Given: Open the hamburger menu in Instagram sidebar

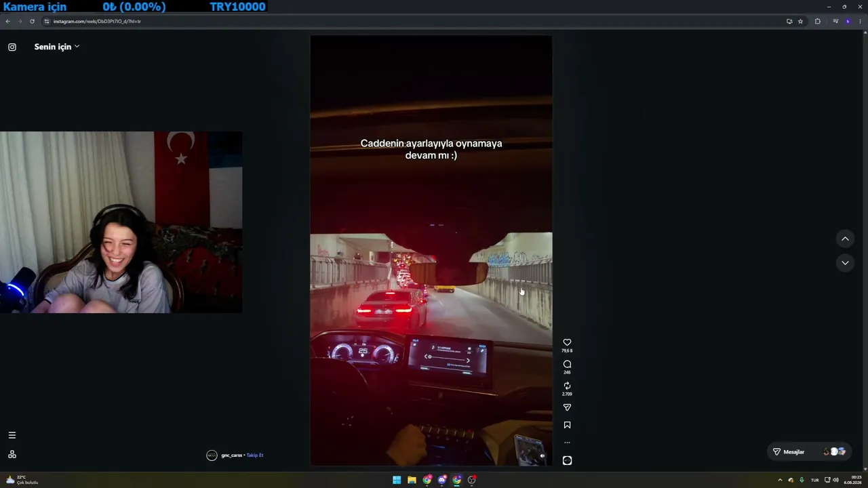Looking at the screenshot, I should point(12,435).
